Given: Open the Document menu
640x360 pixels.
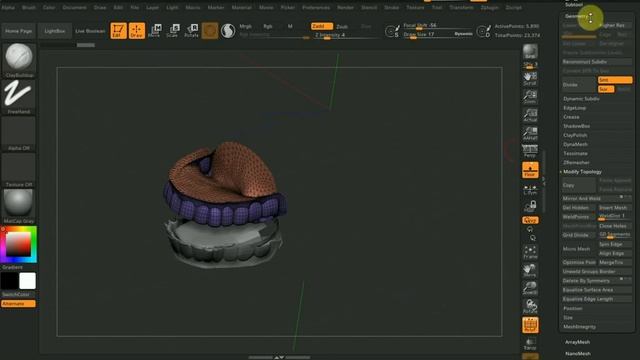Looking at the screenshot, I should click(74, 7).
